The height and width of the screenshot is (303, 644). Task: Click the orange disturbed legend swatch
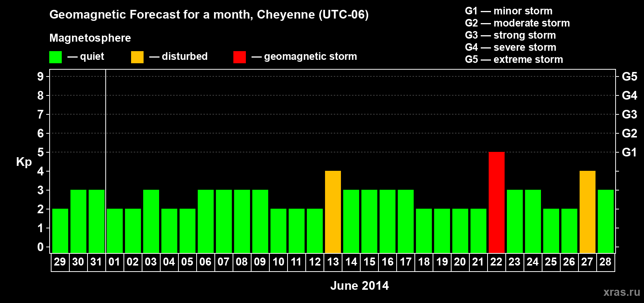click(137, 57)
